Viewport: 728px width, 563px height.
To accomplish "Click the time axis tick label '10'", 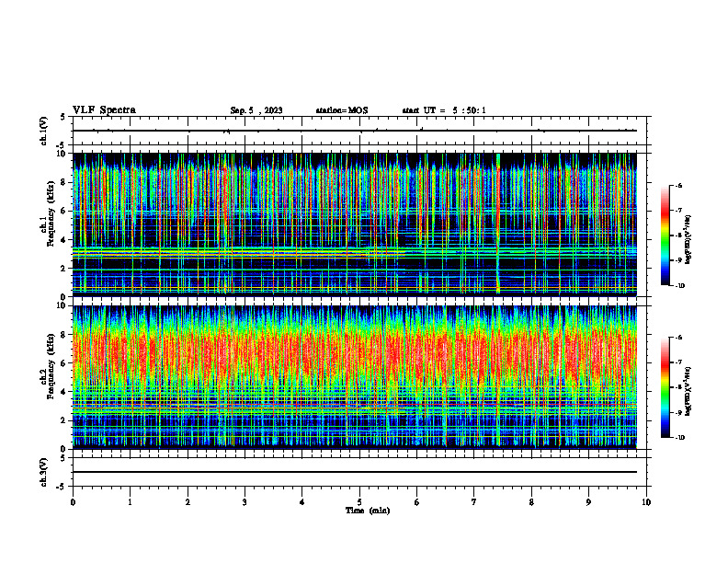I will click(x=646, y=502).
